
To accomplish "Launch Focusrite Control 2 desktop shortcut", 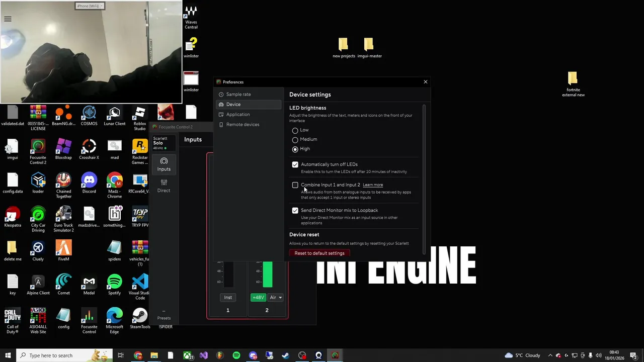I will 38,152.
